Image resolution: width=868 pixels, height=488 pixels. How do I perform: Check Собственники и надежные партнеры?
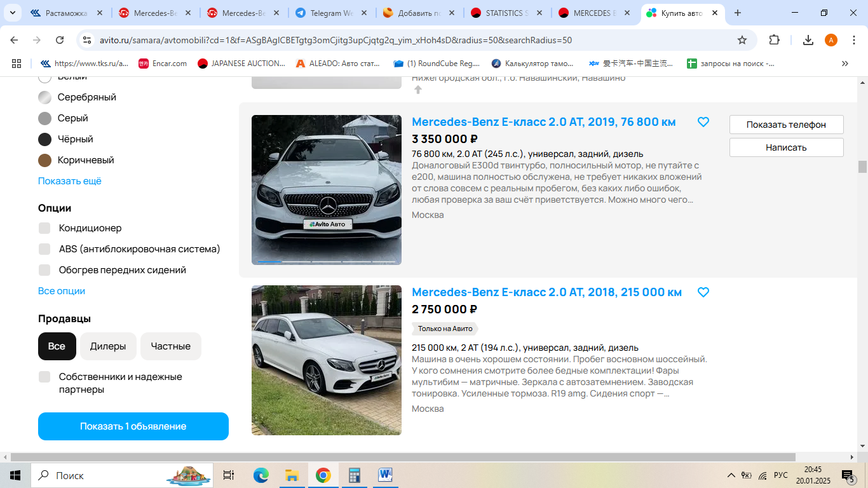(x=44, y=377)
